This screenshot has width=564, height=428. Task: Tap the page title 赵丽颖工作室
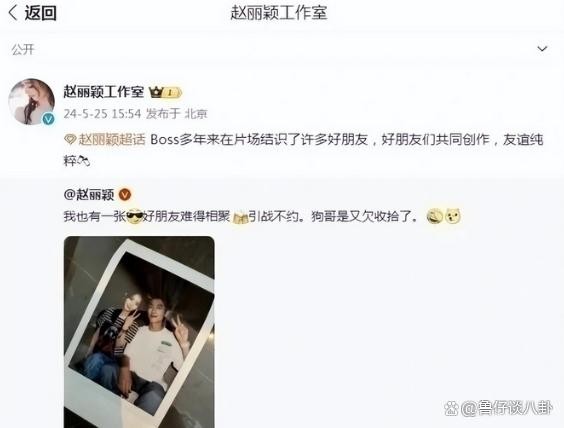(x=279, y=13)
